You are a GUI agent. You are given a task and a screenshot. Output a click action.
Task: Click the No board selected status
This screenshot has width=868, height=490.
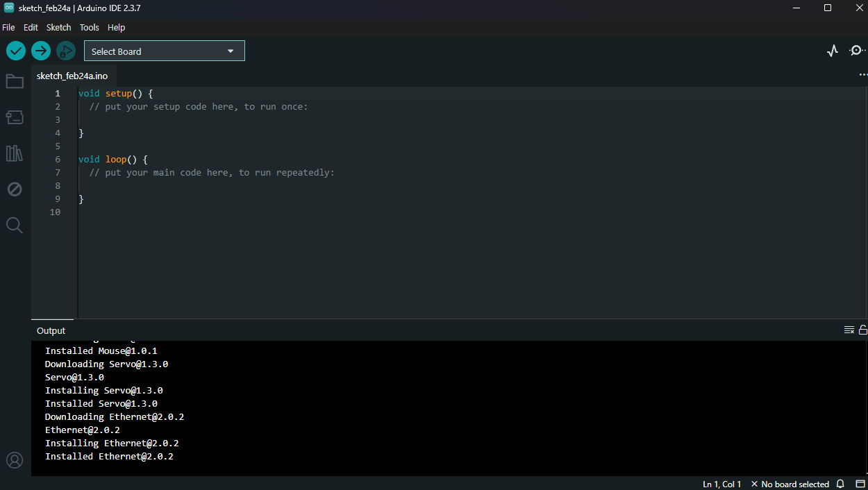coord(790,484)
